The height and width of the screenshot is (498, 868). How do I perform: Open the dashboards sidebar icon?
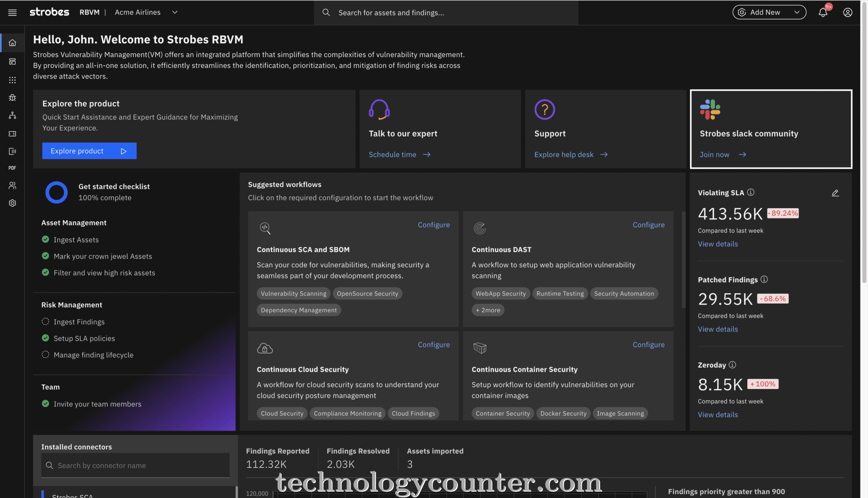12,61
